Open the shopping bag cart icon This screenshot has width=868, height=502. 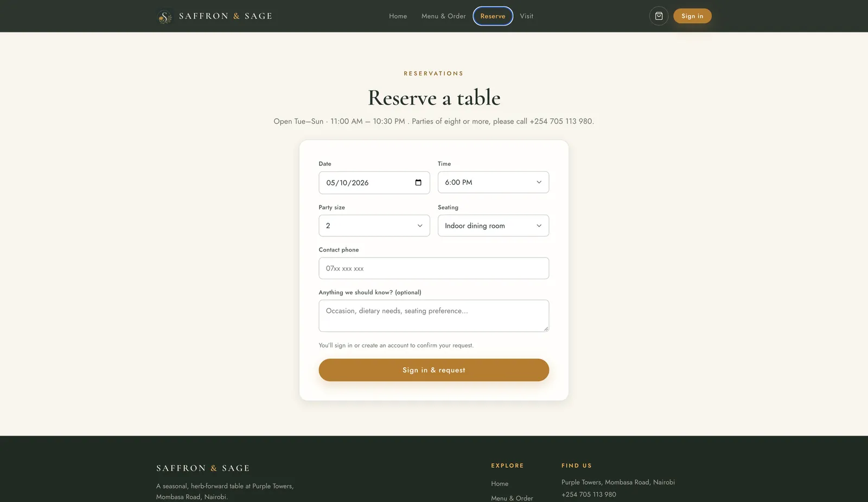point(659,16)
